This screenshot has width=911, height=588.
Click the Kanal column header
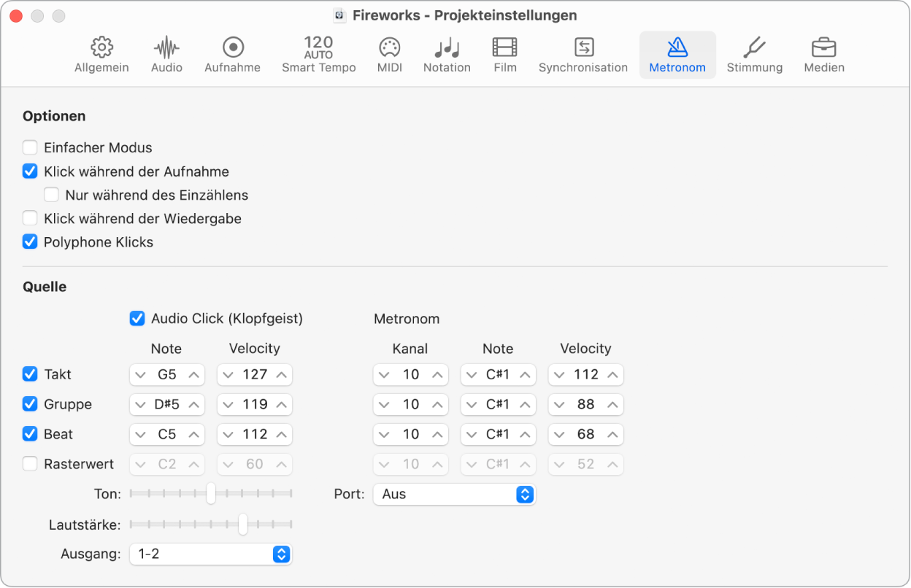[x=410, y=349]
